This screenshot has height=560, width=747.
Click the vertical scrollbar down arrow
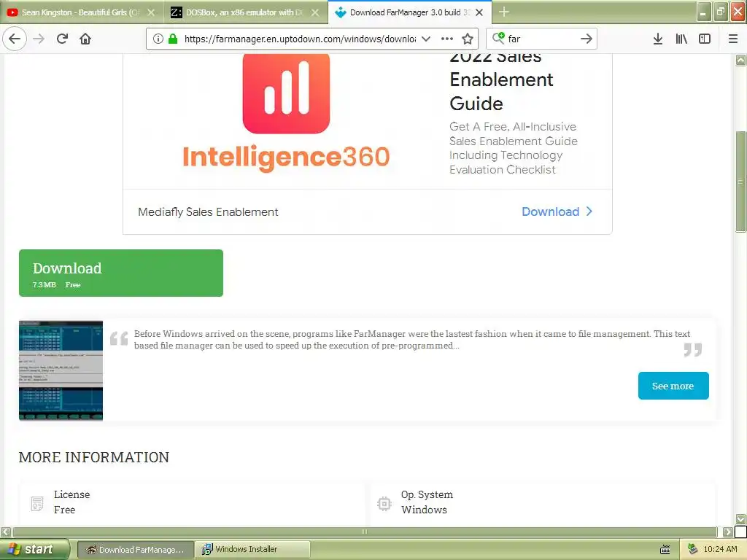click(740, 519)
